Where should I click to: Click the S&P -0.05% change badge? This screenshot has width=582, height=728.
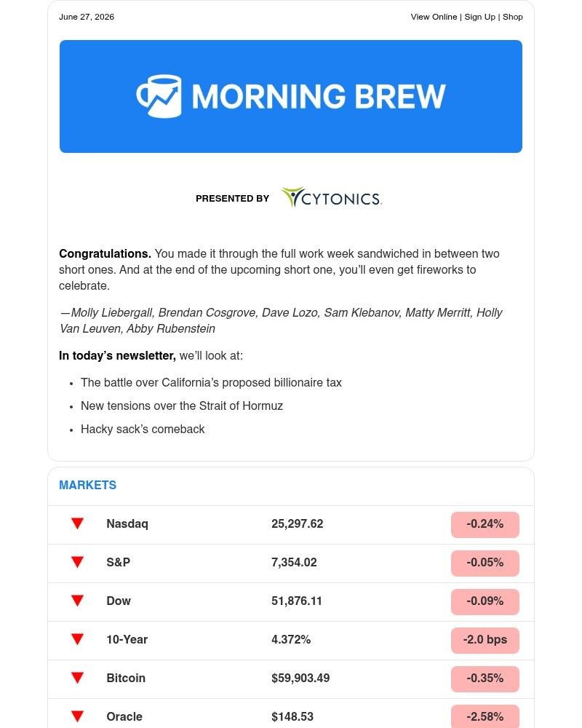click(485, 563)
